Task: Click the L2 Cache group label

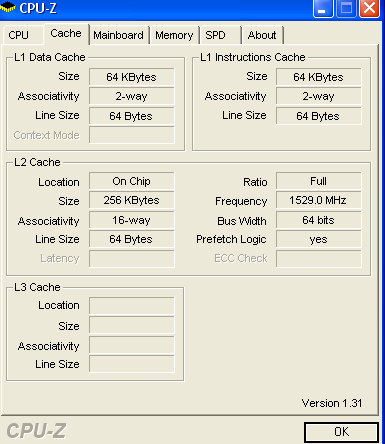Action: click(x=37, y=162)
